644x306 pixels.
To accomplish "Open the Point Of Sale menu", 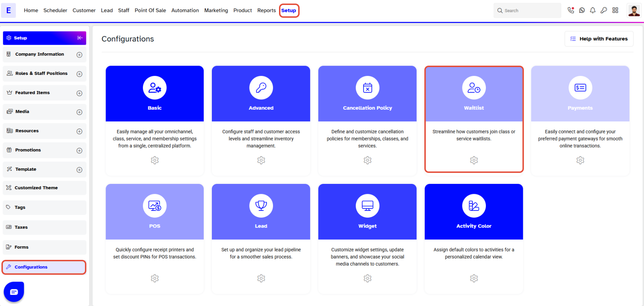I will click(150, 10).
